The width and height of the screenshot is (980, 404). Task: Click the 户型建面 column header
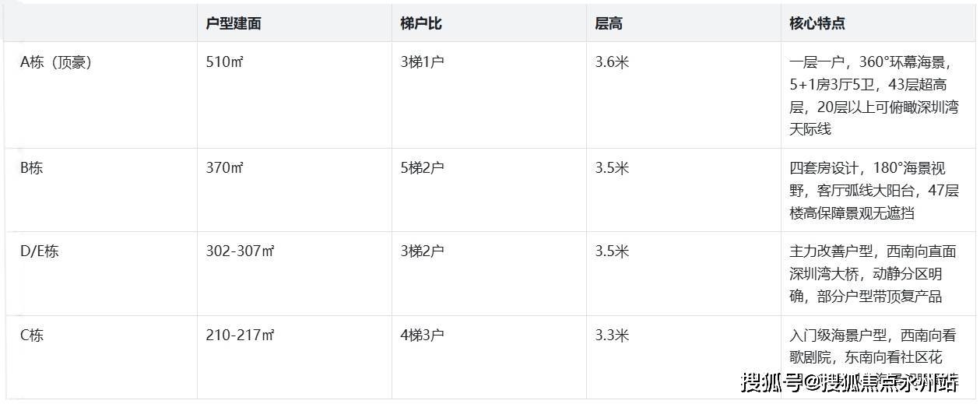tap(234, 23)
